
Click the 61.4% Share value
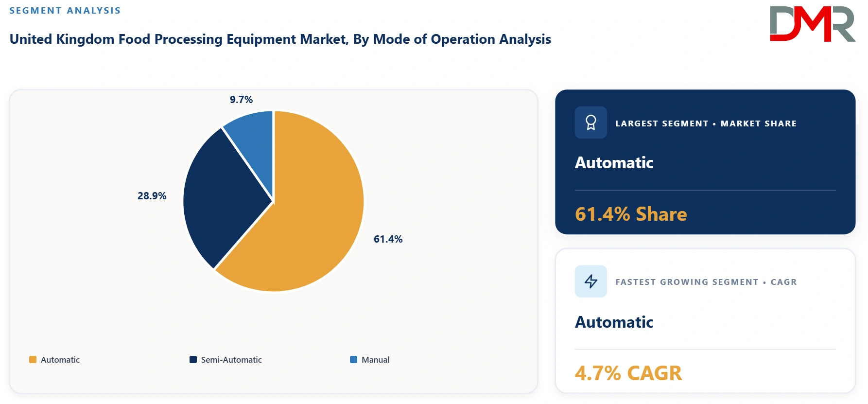(x=631, y=214)
